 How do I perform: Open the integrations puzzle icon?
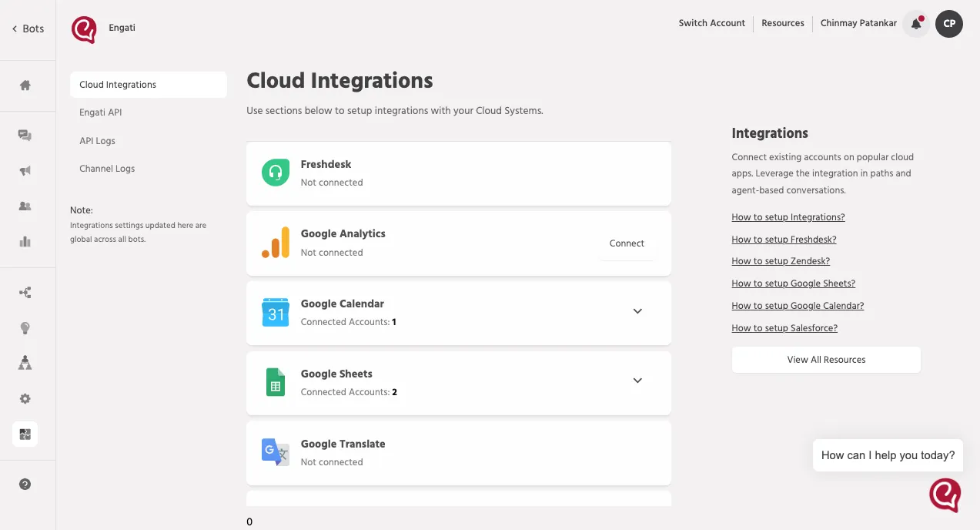pyautogui.click(x=25, y=434)
